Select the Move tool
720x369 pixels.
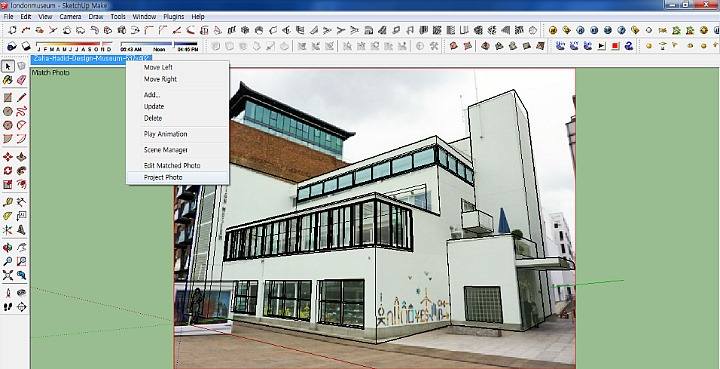coord(8,157)
